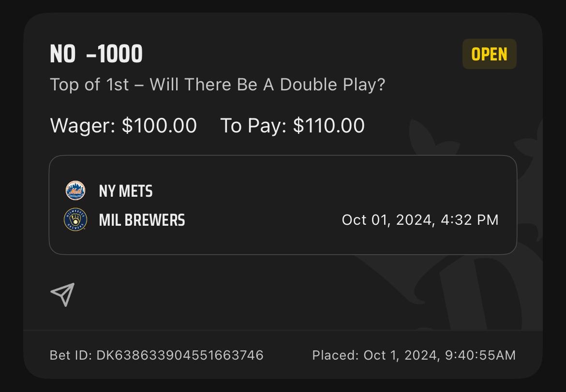This screenshot has height=392, width=566.
Task: Click the 'Wager:' label
Action: tap(83, 126)
